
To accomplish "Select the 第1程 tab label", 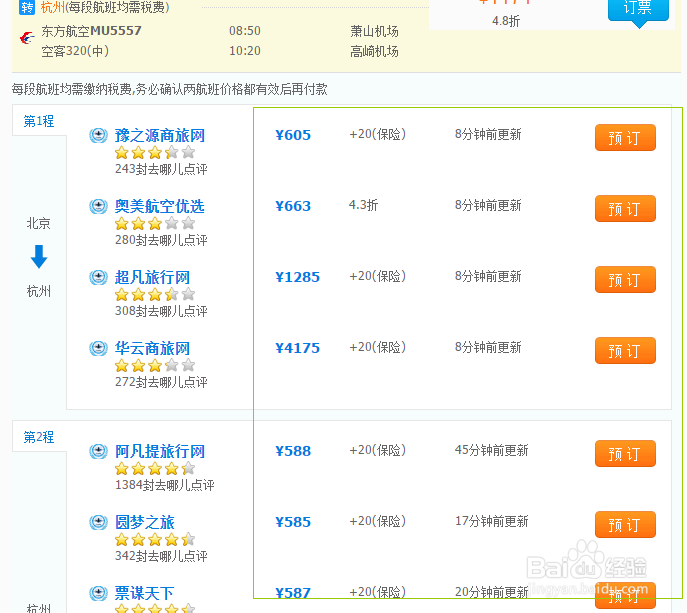I will pos(39,121).
